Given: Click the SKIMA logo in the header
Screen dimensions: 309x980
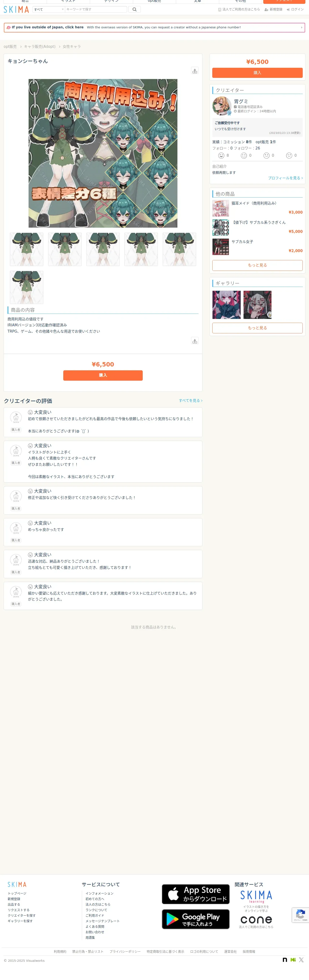Looking at the screenshot, I should (x=16, y=10).
